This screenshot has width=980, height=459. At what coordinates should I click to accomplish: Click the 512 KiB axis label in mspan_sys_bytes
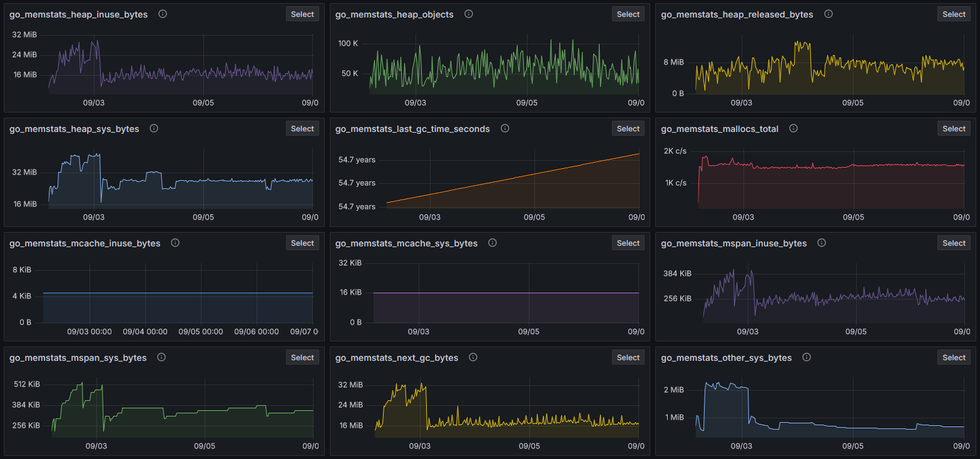pyautogui.click(x=27, y=385)
